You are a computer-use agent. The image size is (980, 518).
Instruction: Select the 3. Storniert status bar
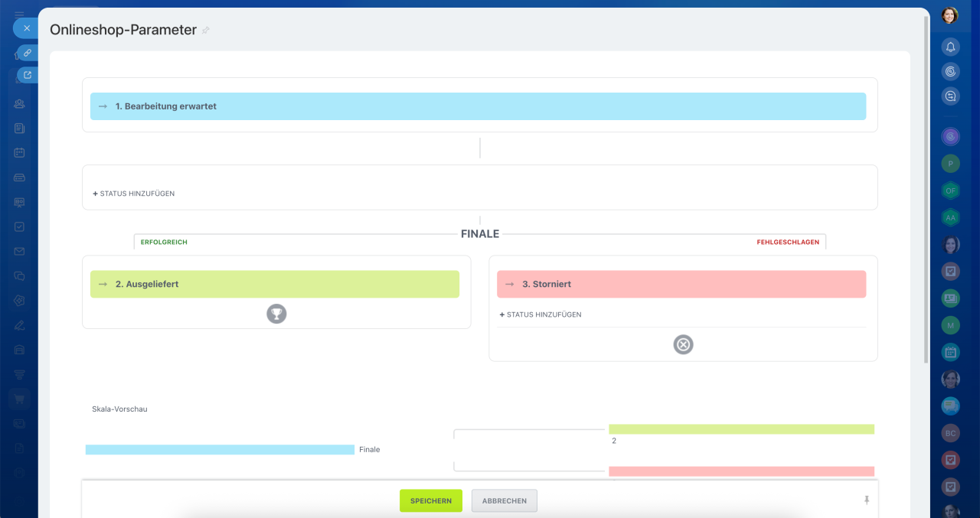pyautogui.click(x=681, y=284)
